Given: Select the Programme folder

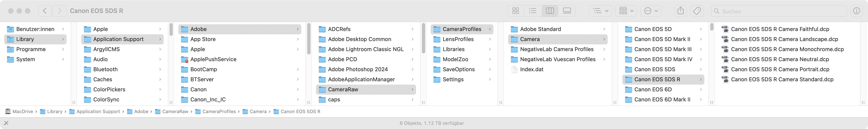Looking at the screenshot, I should tap(35, 49).
